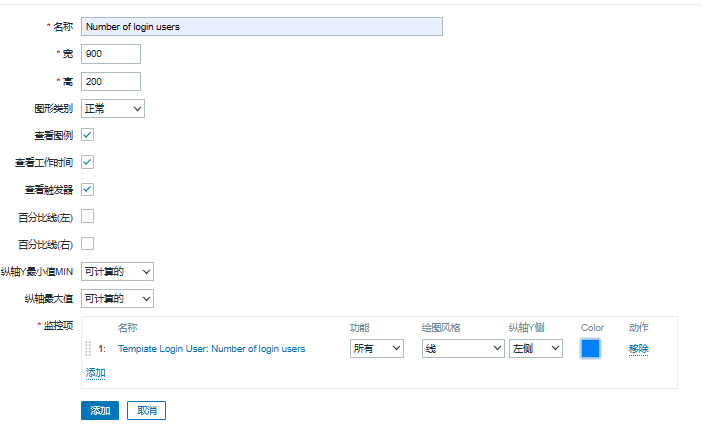Open the 纵轴Y最小值MIN dropdown
Image resolution: width=702 pixels, height=432 pixels.
(x=117, y=272)
